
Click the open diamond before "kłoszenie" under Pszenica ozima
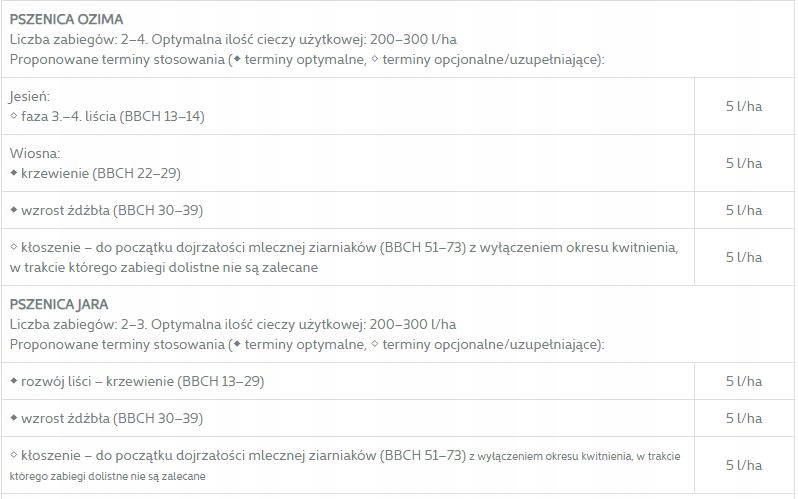point(14,247)
